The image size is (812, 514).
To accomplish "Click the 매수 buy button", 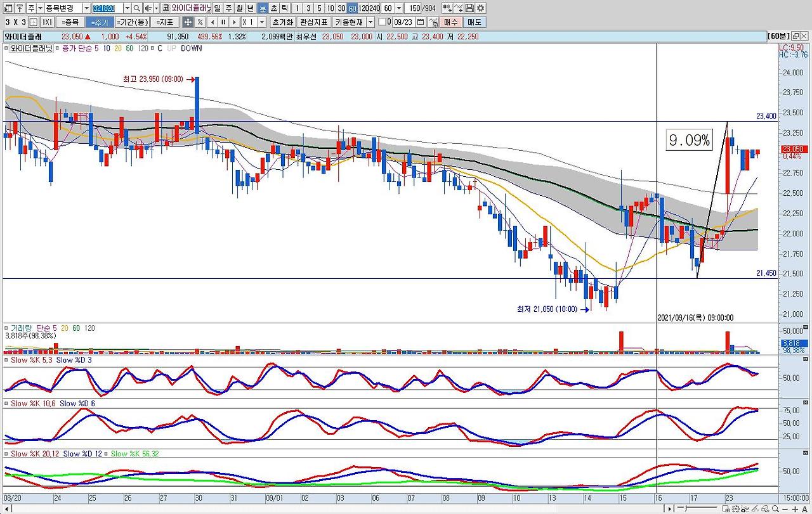I will (x=451, y=22).
